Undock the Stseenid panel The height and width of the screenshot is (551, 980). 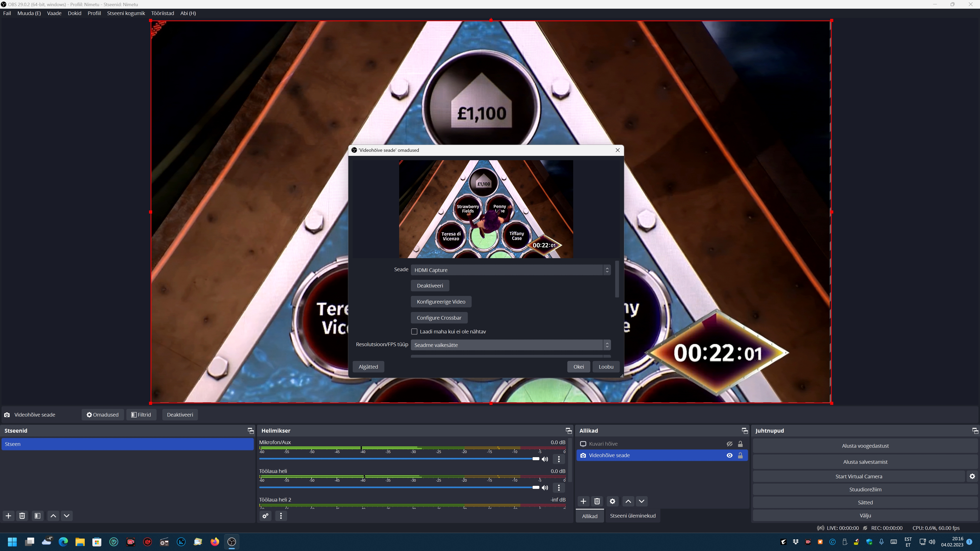tap(250, 430)
